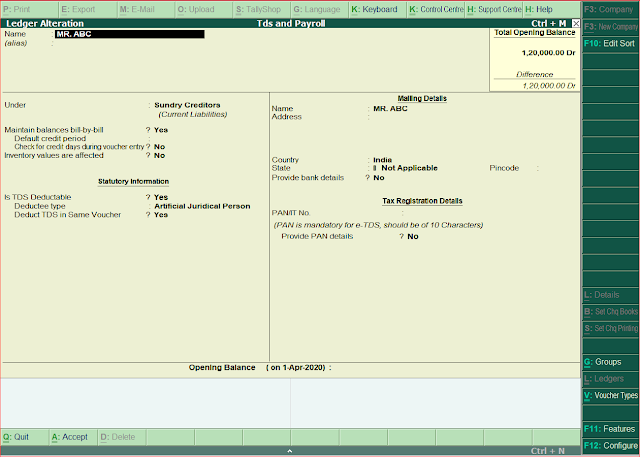Click the Ctrl + M label in title bar

[x=549, y=24]
